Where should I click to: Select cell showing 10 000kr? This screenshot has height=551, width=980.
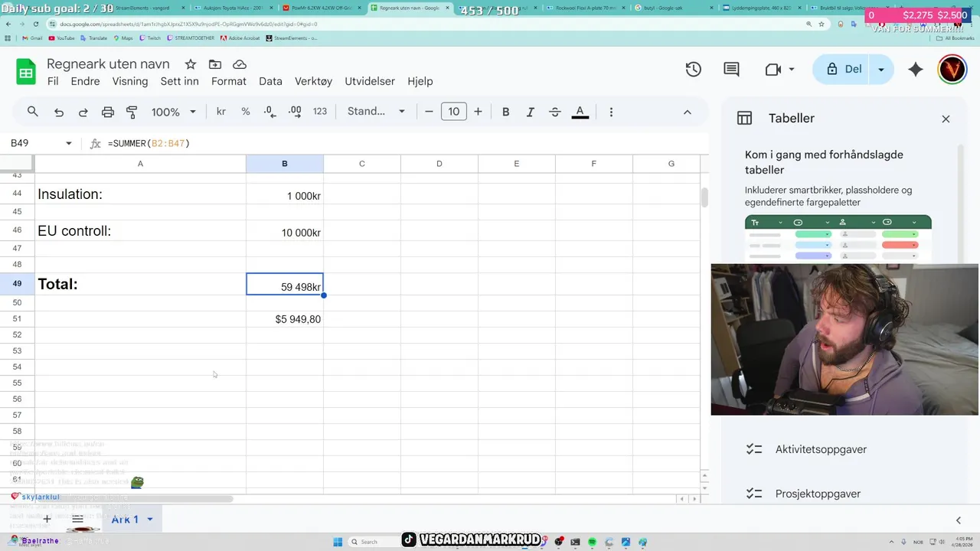pyautogui.click(x=285, y=231)
